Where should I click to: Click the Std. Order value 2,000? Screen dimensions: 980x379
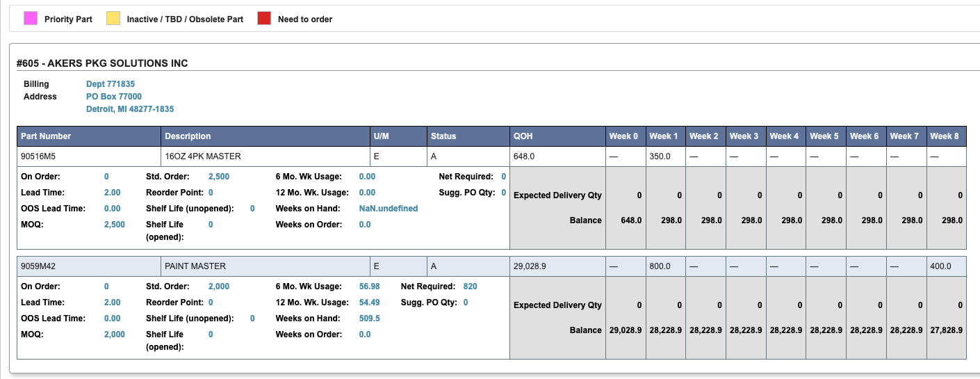219,287
